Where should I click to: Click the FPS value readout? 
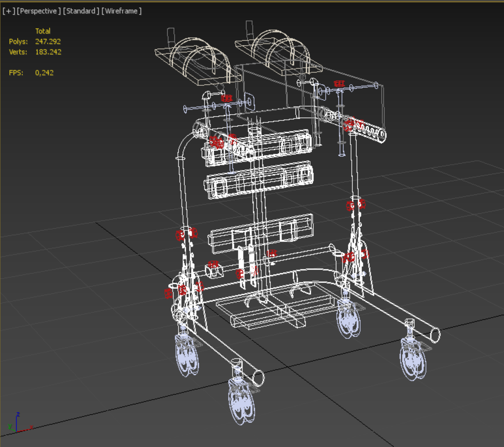44,73
